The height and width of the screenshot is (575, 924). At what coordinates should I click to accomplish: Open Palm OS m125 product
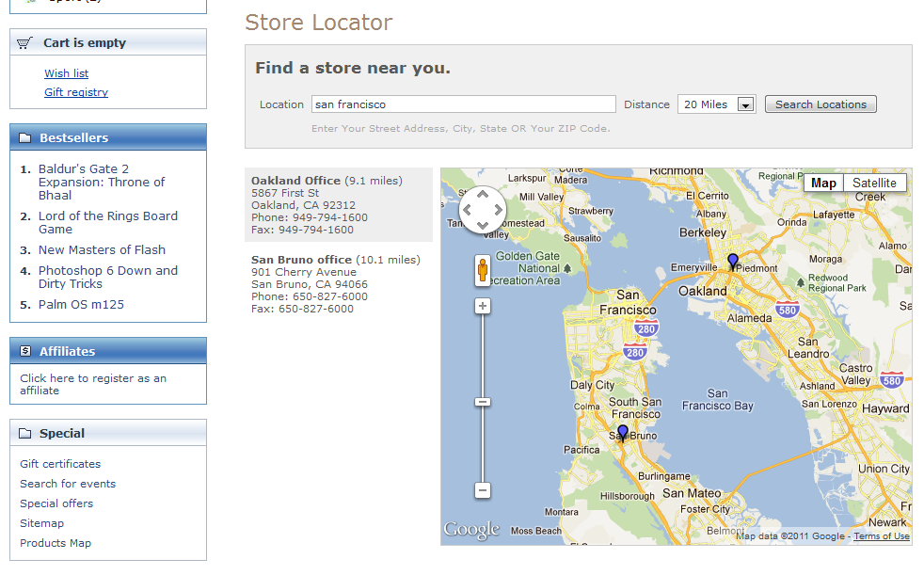pos(81,305)
